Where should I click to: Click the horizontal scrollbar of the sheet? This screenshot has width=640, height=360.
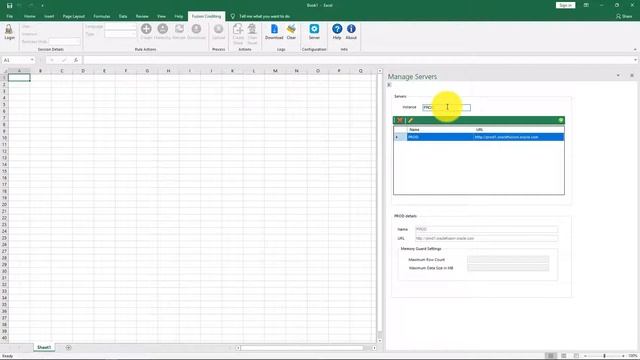pyautogui.click(x=302, y=348)
